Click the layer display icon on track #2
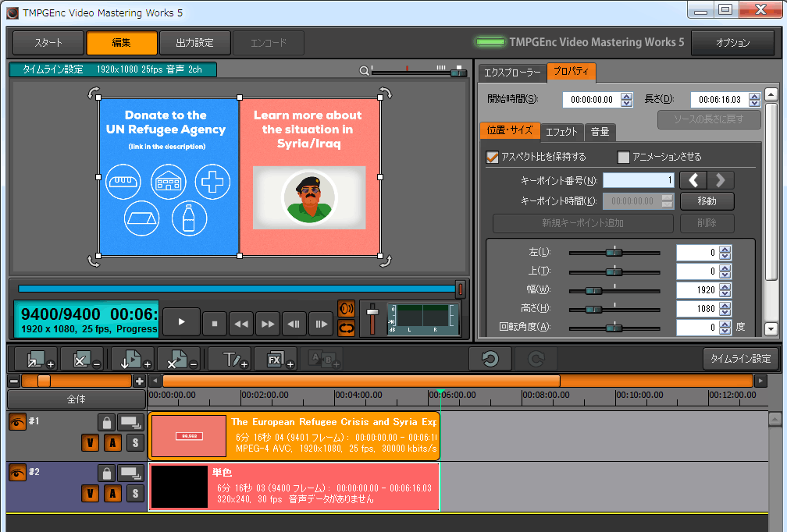The image size is (787, 532). click(130, 473)
